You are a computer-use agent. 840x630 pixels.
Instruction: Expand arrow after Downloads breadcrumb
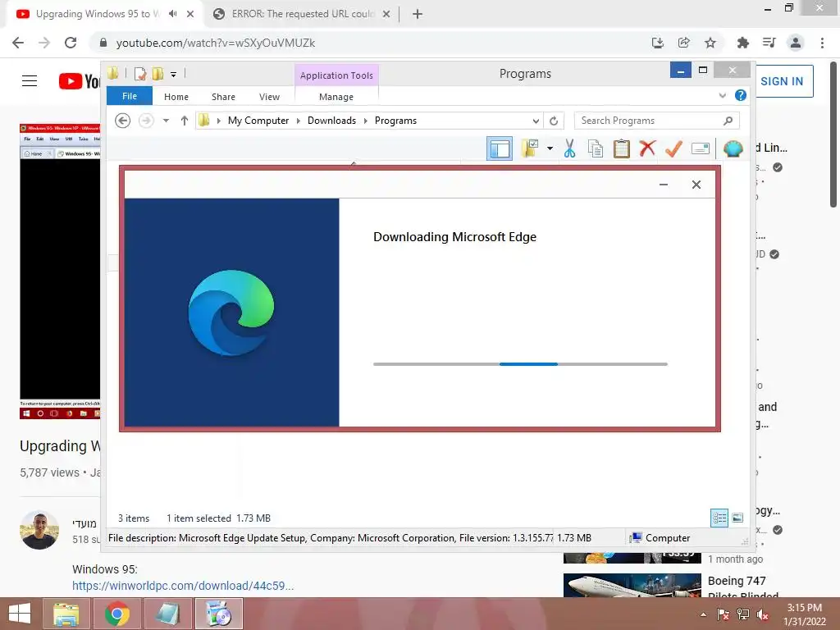365,121
